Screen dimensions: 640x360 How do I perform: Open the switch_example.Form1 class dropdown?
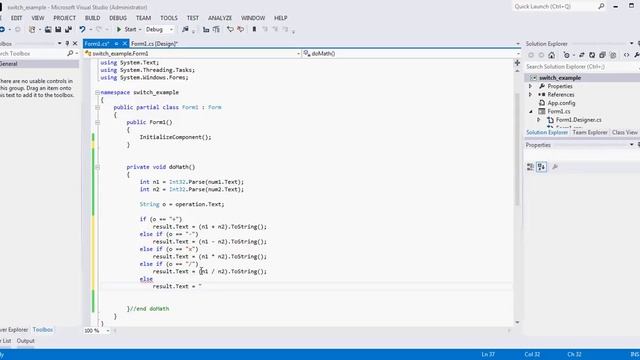(x=192, y=53)
